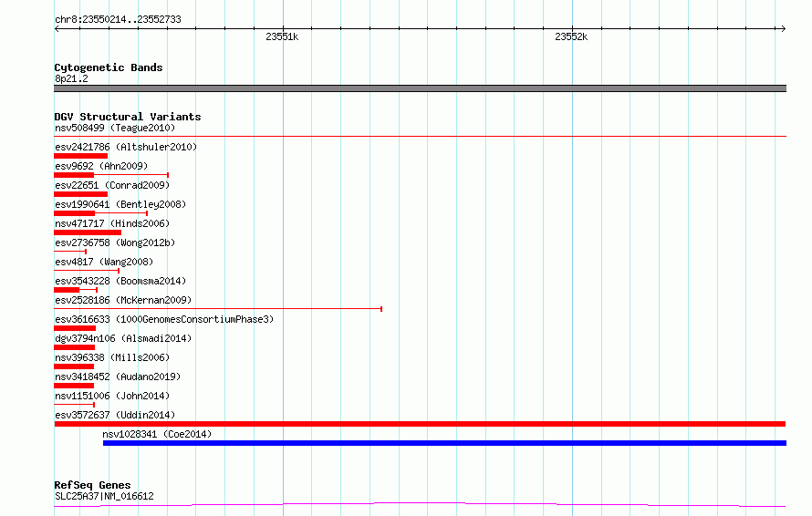Select esv3543228 (Boomsma2014) variant label

(x=120, y=281)
